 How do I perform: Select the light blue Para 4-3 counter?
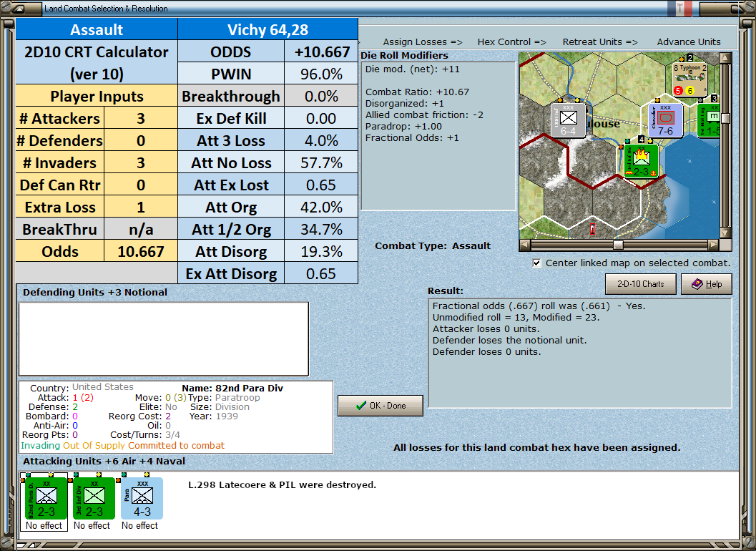pyautogui.click(x=142, y=499)
